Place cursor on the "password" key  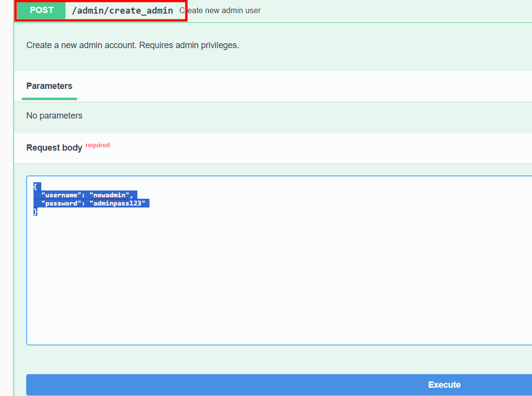[59, 204]
